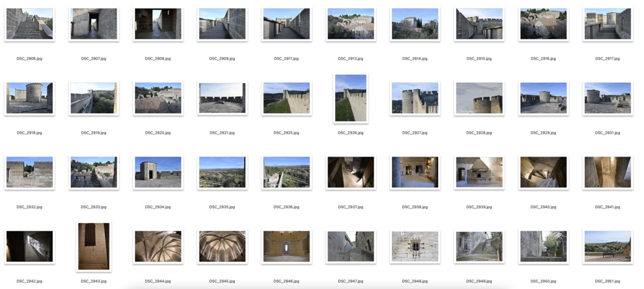Select the DSC_2938.jpg interior hall thumbnail

coord(415,172)
